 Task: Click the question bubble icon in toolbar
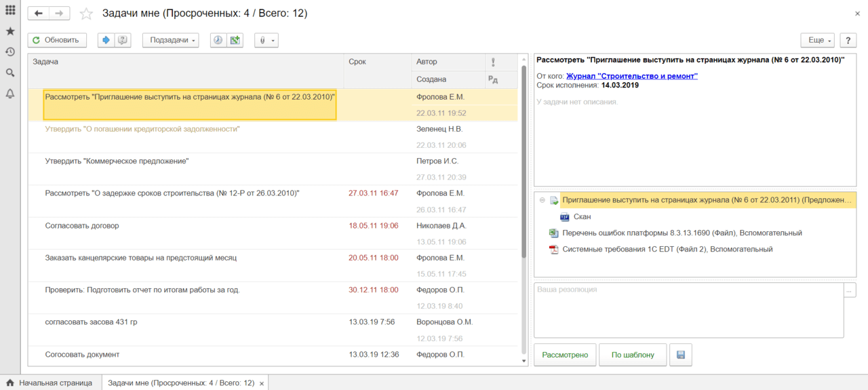tap(123, 41)
